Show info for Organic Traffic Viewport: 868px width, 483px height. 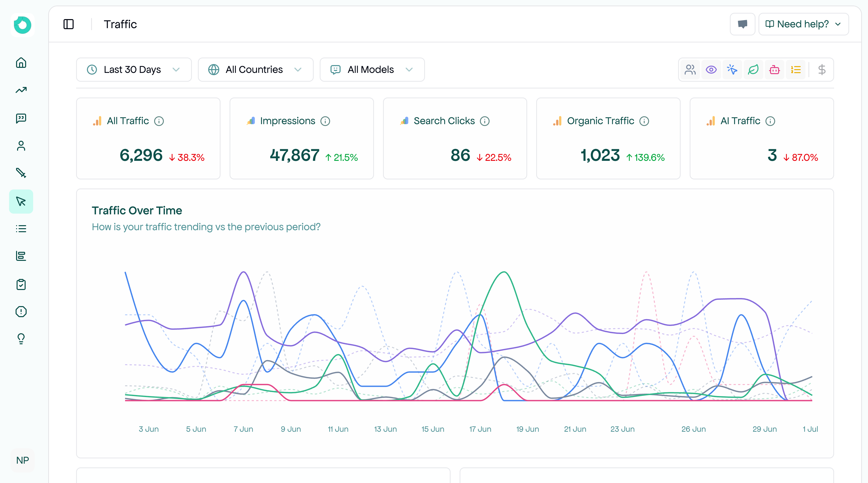pyautogui.click(x=644, y=121)
